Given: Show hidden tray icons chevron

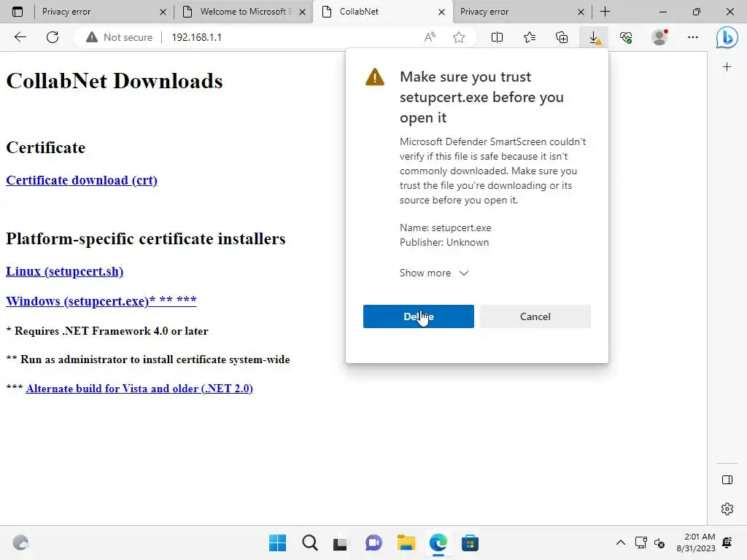Looking at the screenshot, I should [620, 542].
